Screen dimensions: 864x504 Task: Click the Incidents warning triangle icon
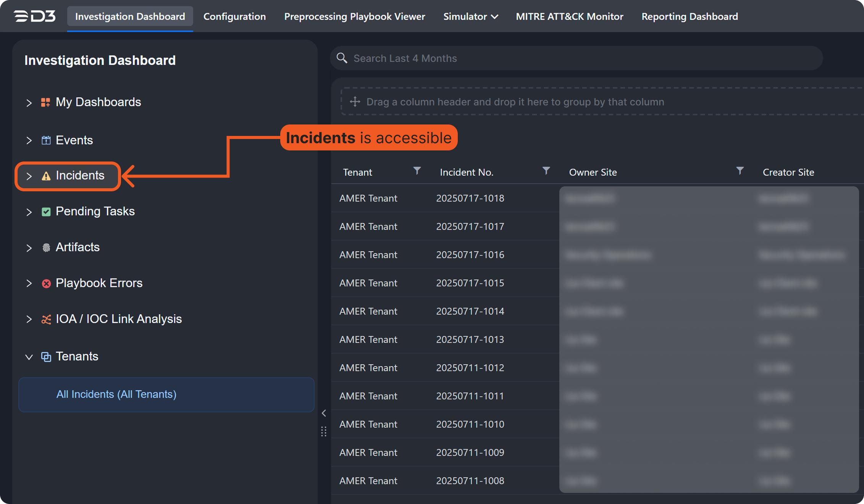(46, 176)
